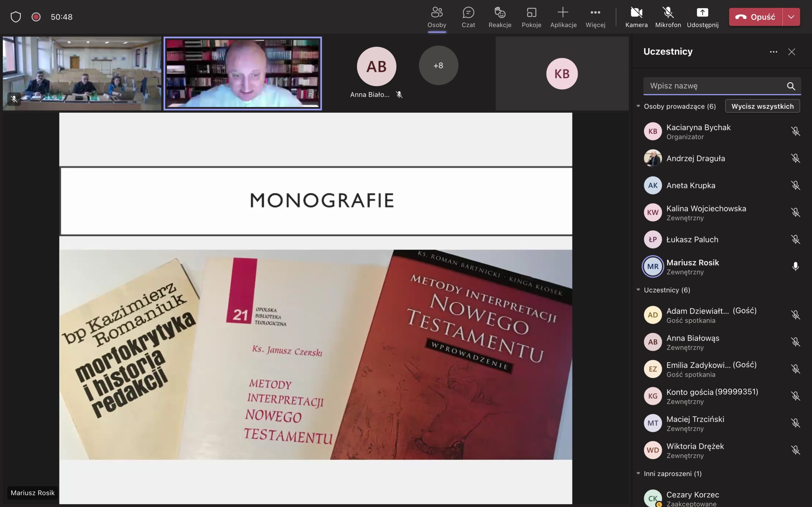This screenshot has width=812, height=507.
Task: Expand the dropdown arrow next to Opuść
Action: click(x=791, y=17)
